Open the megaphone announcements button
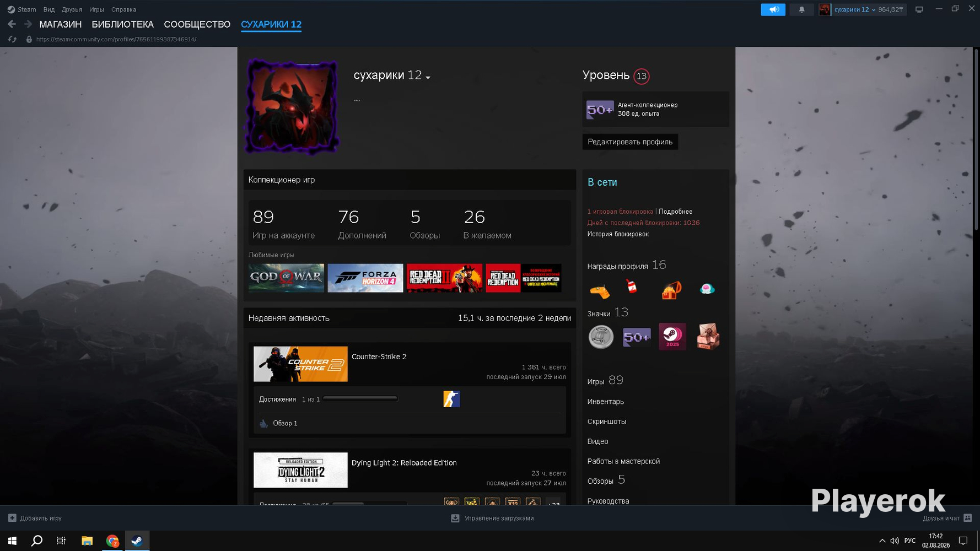 pyautogui.click(x=773, y=9)
